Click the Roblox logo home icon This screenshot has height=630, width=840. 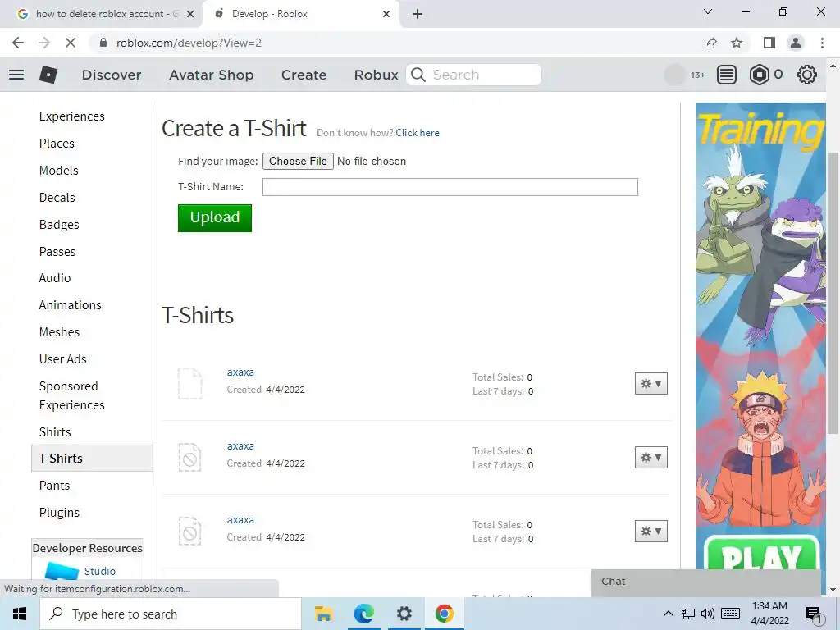click(48, 75)
